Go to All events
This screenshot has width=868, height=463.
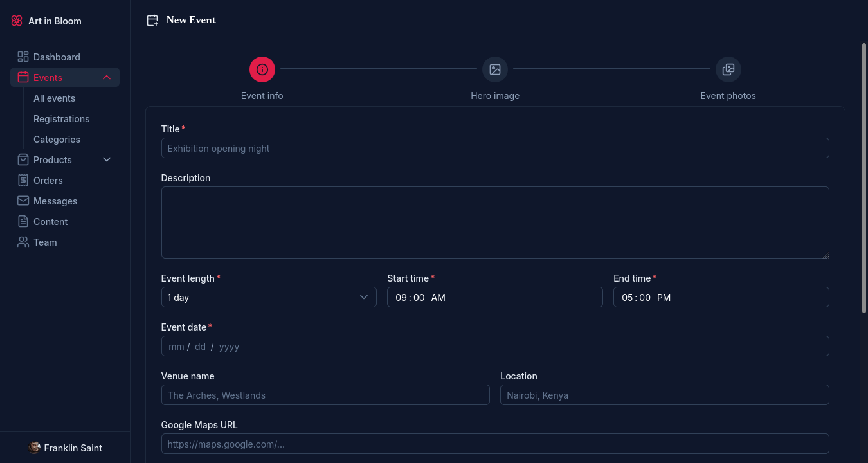tap(54, 98)
